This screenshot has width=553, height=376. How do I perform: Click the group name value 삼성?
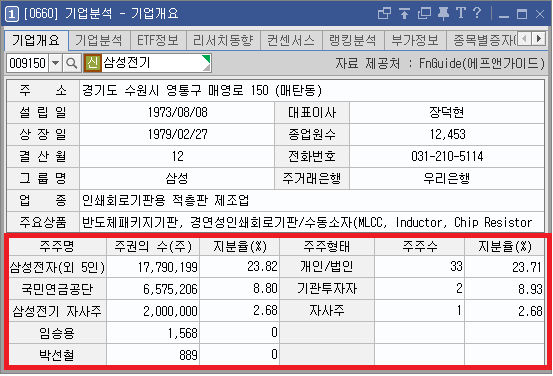click(177, 178)
